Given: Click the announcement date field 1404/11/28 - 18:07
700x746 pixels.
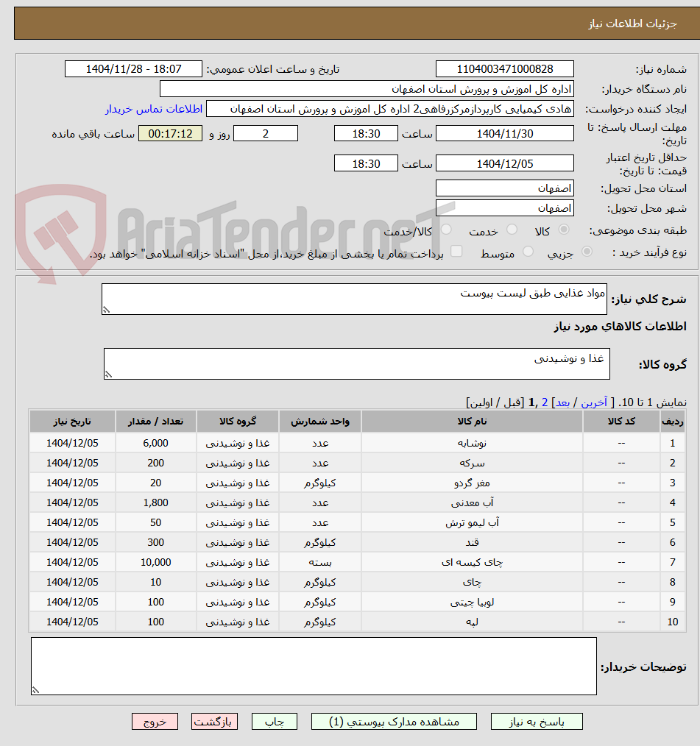Looking at the screenshot, I should tap(133, 69).
